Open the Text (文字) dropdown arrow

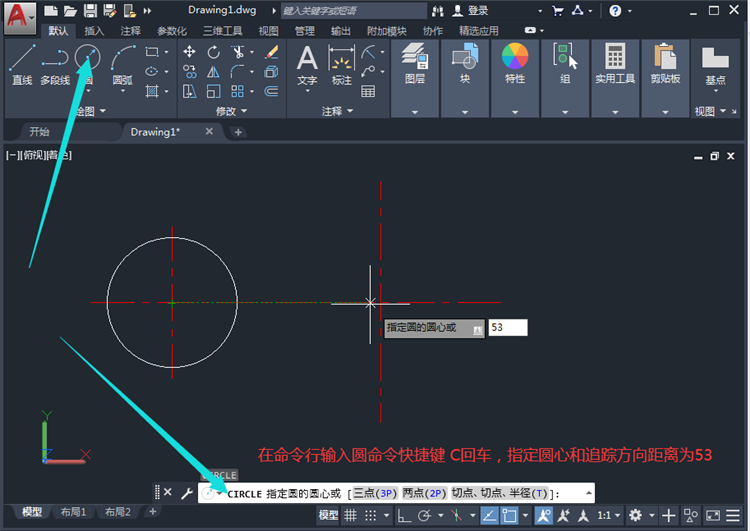point(307,90)
